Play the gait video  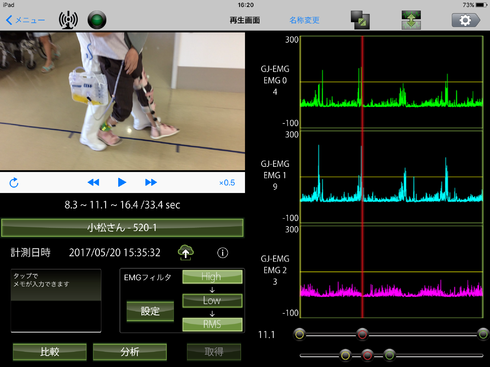tap(122, 182)
